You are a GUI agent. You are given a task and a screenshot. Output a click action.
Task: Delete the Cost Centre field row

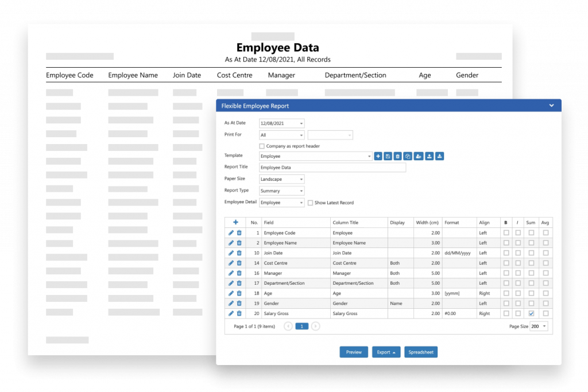click(x=239, y=263)
